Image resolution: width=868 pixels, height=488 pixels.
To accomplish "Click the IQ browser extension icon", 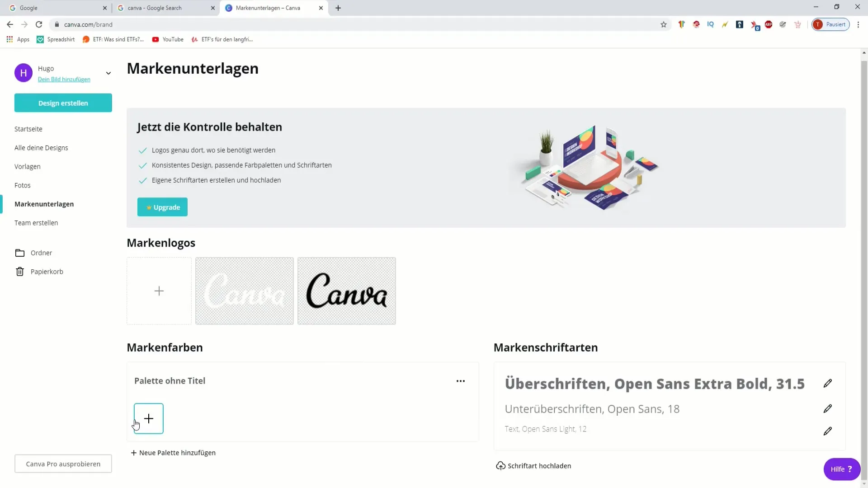I will pyautogui.click(x=710, y=24).
